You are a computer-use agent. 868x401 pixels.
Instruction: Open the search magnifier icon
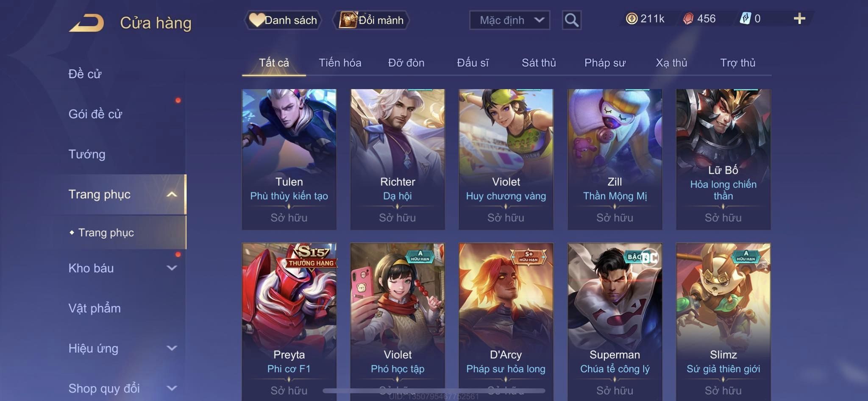pyautogui.click(x=571, y=20)
